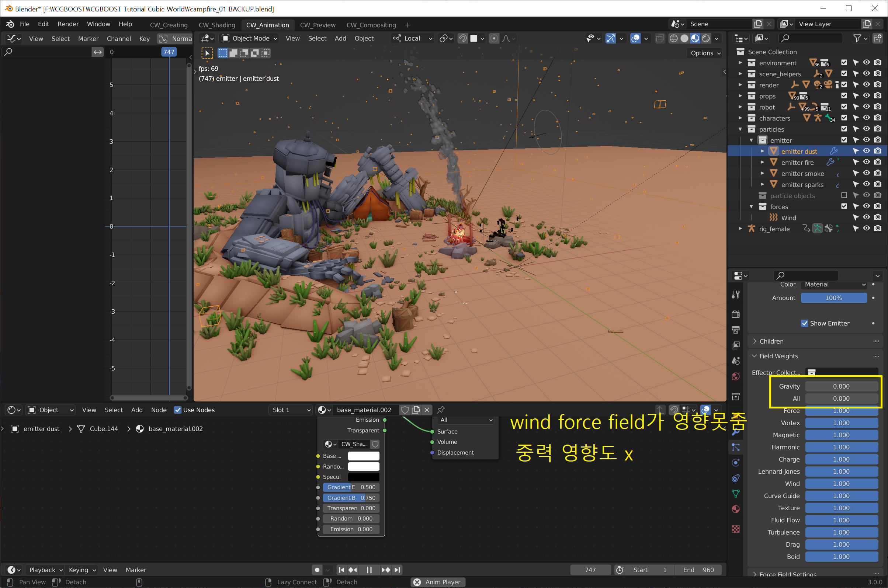
Task: Disable Use Nodes checkbox
Action: [178, 410]
